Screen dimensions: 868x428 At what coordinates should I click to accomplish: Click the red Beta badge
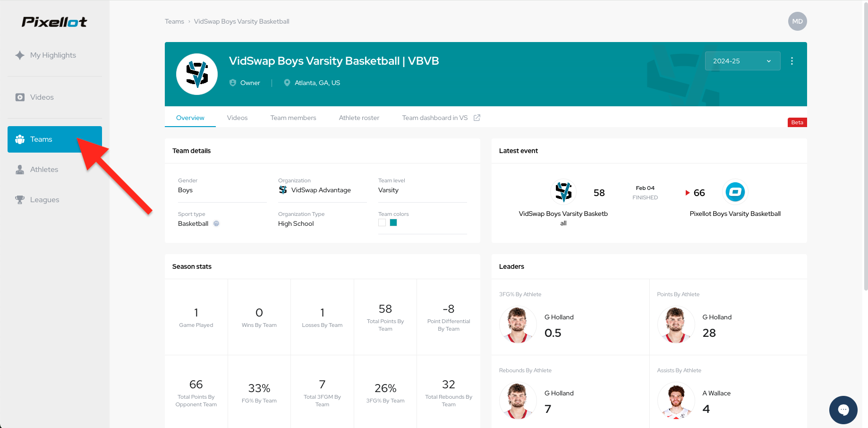797,122
